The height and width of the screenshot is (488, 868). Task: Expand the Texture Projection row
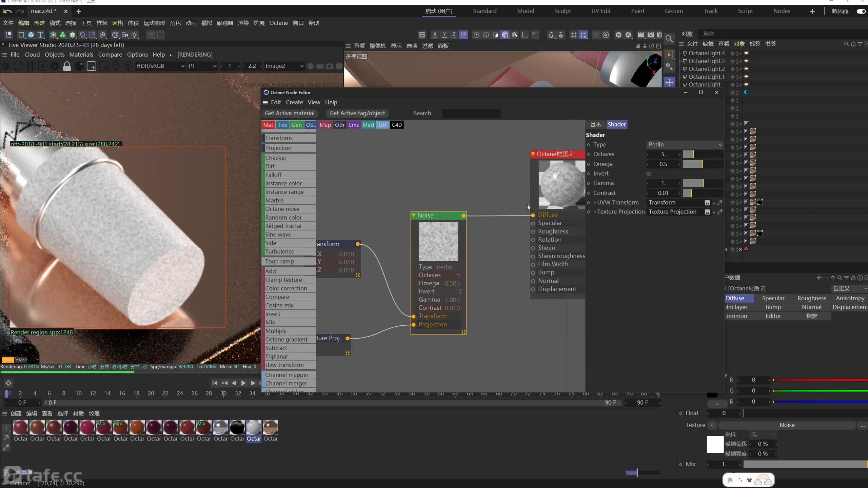(x=595, y=212)
